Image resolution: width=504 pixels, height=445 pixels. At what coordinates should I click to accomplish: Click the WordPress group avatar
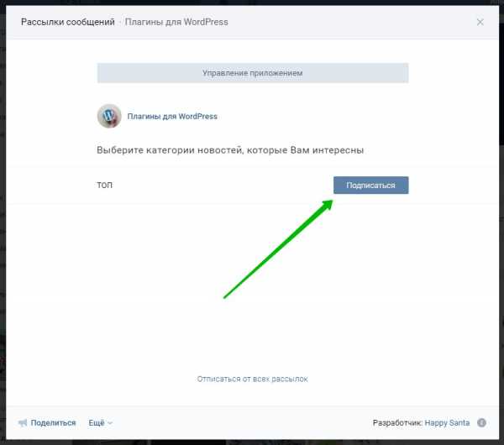click(109, 116)
